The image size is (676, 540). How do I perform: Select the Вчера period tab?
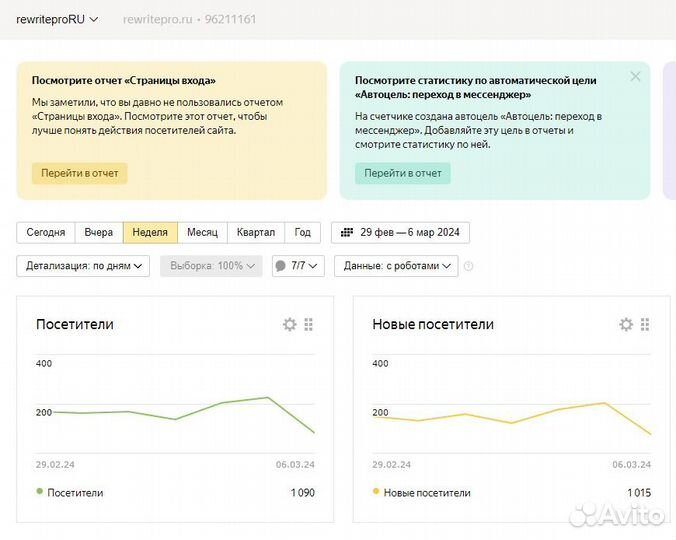click(x=99, y=233)
